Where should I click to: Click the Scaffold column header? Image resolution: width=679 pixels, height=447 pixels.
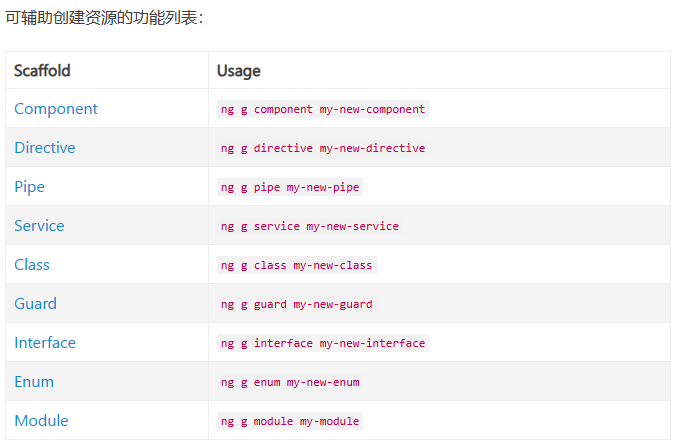(42, 71)
